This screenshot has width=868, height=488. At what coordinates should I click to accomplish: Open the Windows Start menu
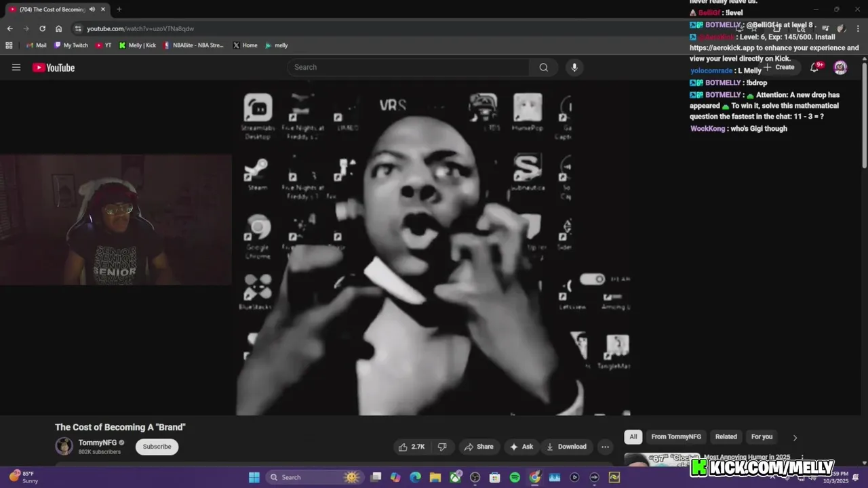click(254, 477)
